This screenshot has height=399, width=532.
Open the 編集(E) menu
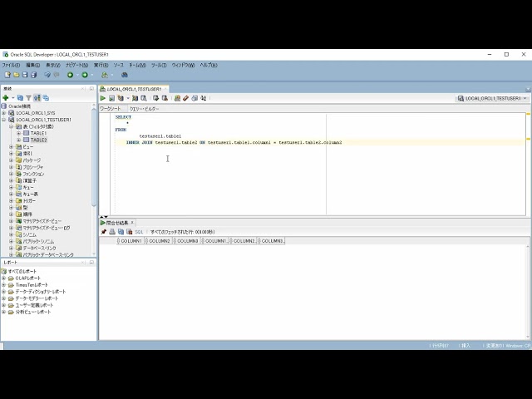pos(33,65)
